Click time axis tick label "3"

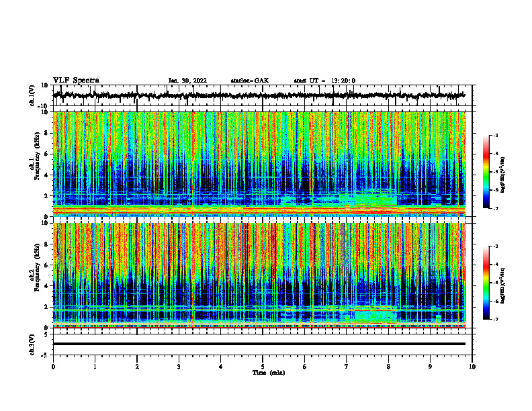click(x=179, y=367)
